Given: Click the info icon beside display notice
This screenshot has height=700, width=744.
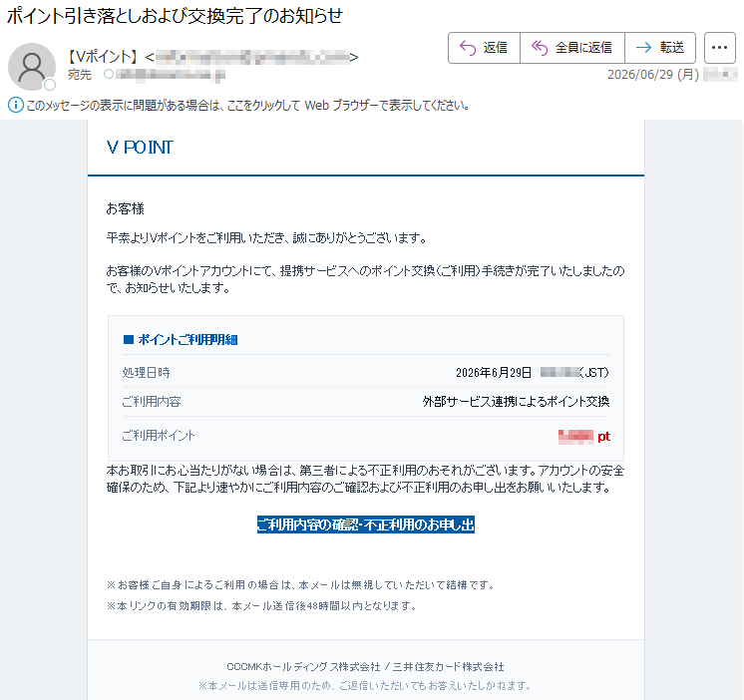Looking at the screenshot, I should (x=15, y=105).
